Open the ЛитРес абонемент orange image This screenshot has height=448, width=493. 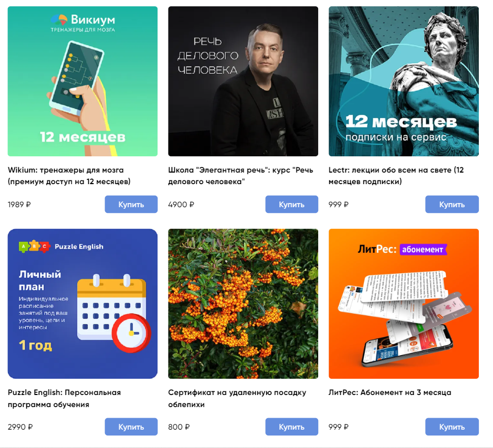click(x=404, y=304)
